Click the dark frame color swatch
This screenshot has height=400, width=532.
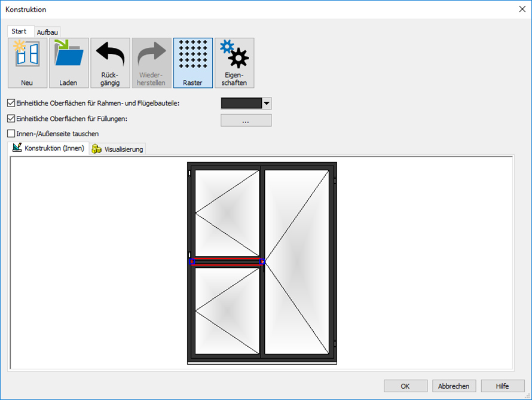click(241, 103)
